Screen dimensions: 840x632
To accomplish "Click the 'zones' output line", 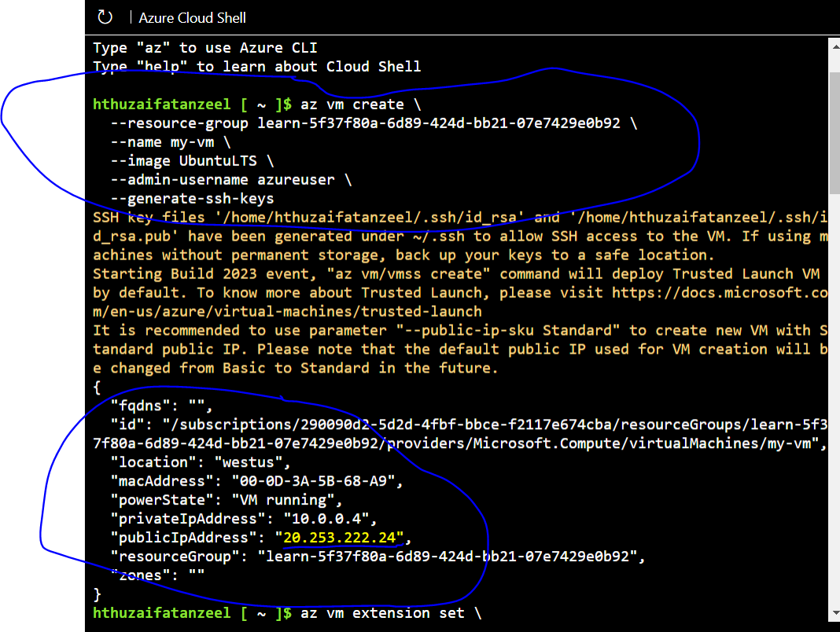I will pyautogui.click(x=157, y=575).
